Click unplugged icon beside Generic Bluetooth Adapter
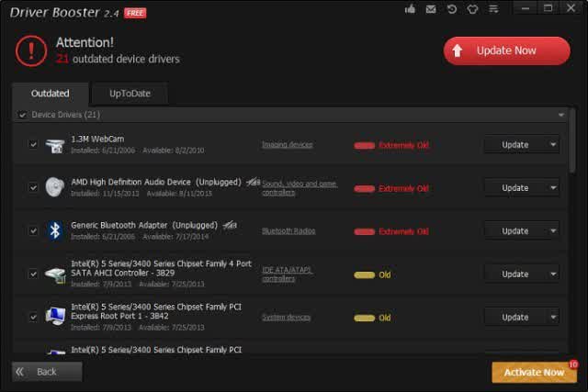This screenshot has height=392, width=588. pos(230,225)
